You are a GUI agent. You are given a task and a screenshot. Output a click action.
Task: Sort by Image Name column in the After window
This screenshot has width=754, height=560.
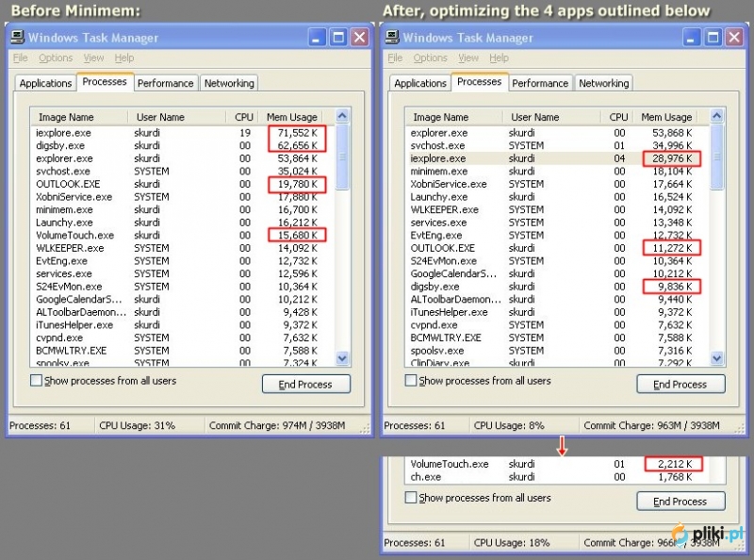(x=454, y=117)
